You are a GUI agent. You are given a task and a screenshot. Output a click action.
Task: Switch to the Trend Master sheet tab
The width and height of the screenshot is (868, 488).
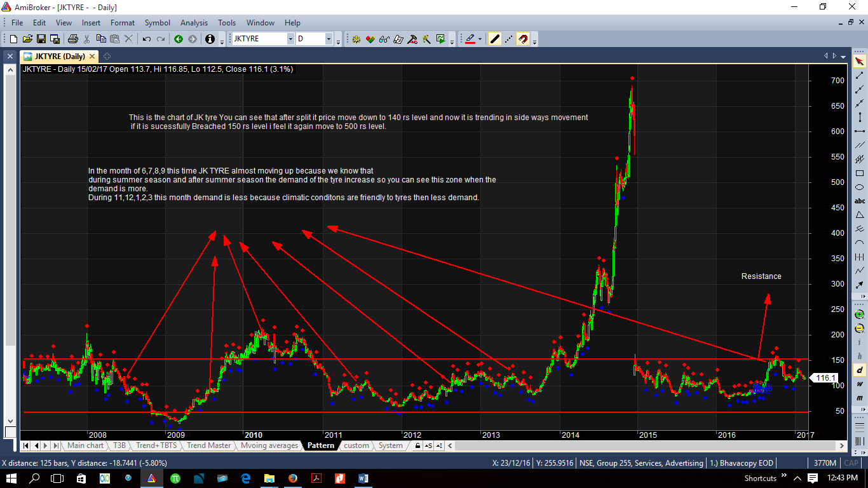209,445
